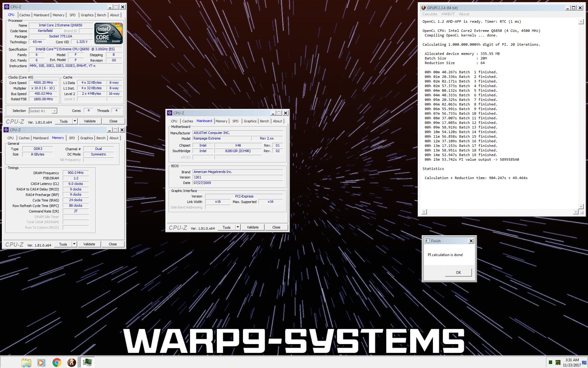The width and height of the screenshot is (588, 368).
Task: Open About tab in top CPU-Z window
Action: [x=115, y=15]
